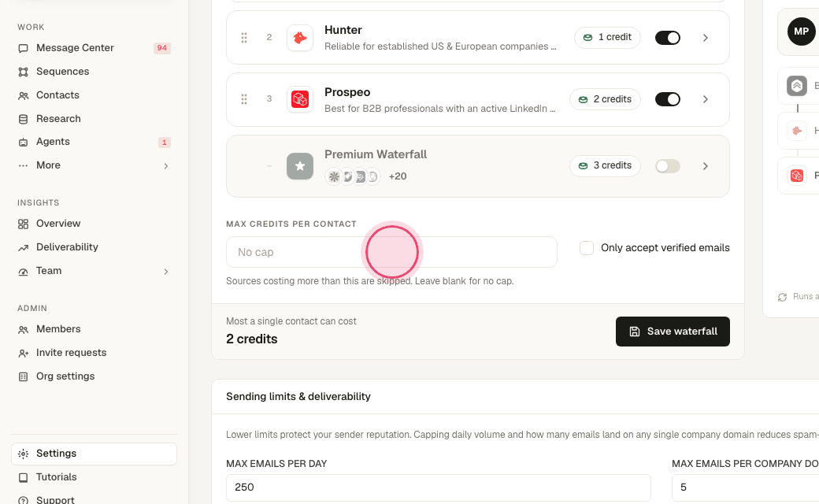Click the Save waterfall button
Screen dimensions: 819x504
click(673, 332)
